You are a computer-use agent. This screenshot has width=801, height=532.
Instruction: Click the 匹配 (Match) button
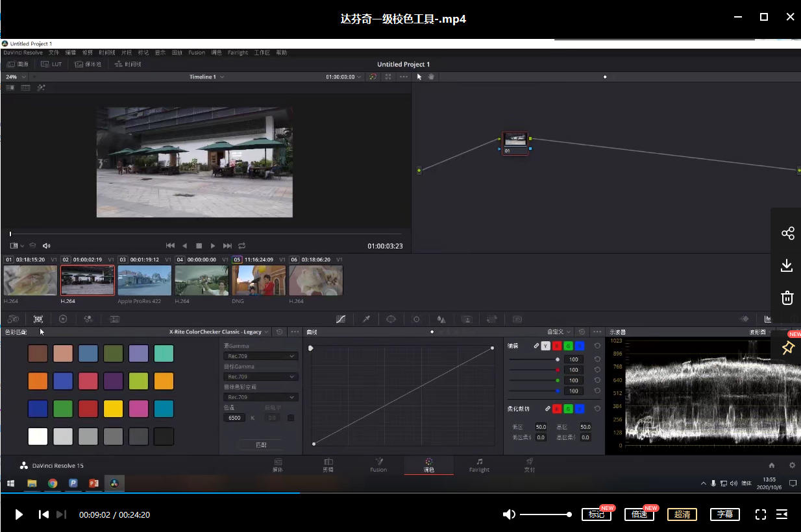[261, 445]
